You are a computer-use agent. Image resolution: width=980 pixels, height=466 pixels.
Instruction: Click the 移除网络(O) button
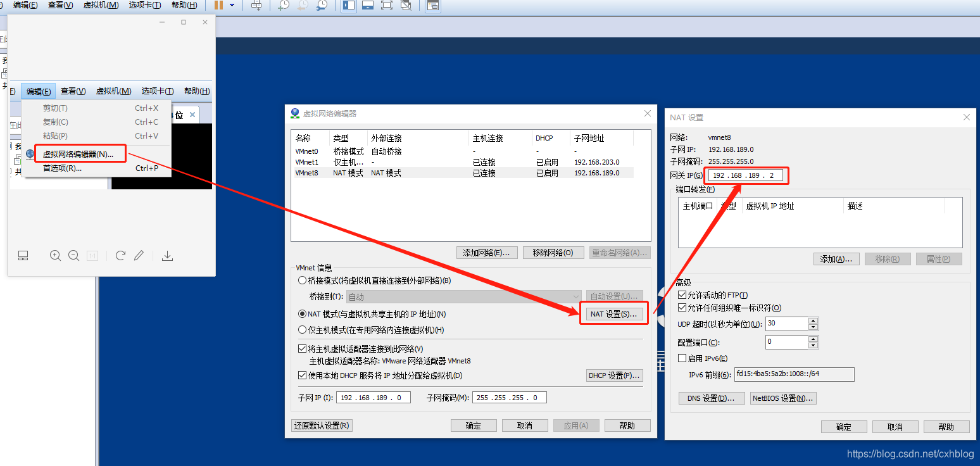(x=553, y=253)
